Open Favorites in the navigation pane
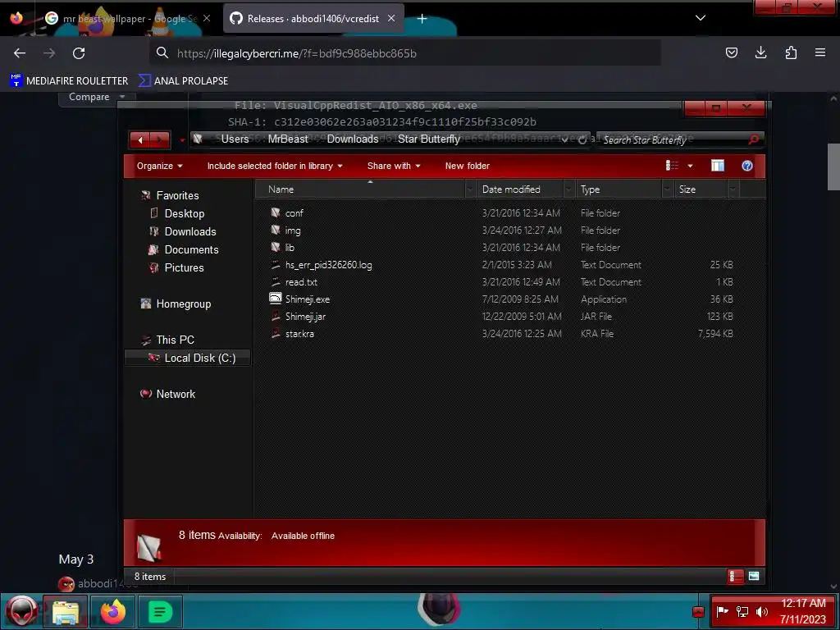This screenshot has height=630, width=840. coord(177,195)
